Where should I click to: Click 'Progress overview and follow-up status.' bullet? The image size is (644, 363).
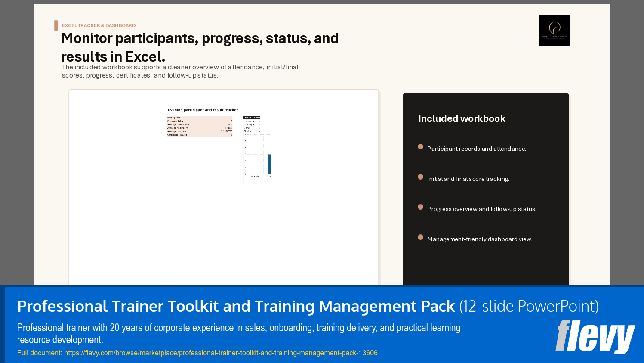(481, 209)
